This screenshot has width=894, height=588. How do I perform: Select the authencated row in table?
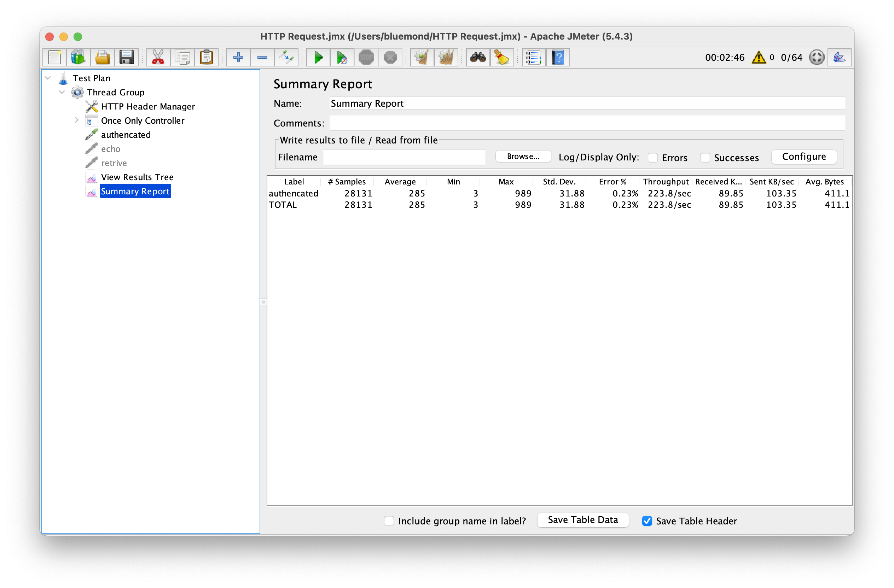coord(559,194)
